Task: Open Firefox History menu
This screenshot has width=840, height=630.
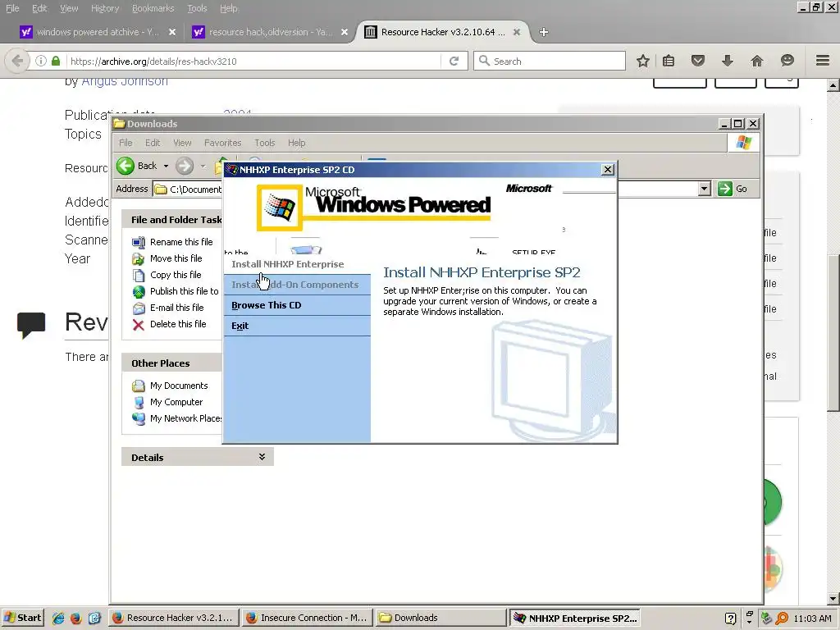Action: coord(105,8)
